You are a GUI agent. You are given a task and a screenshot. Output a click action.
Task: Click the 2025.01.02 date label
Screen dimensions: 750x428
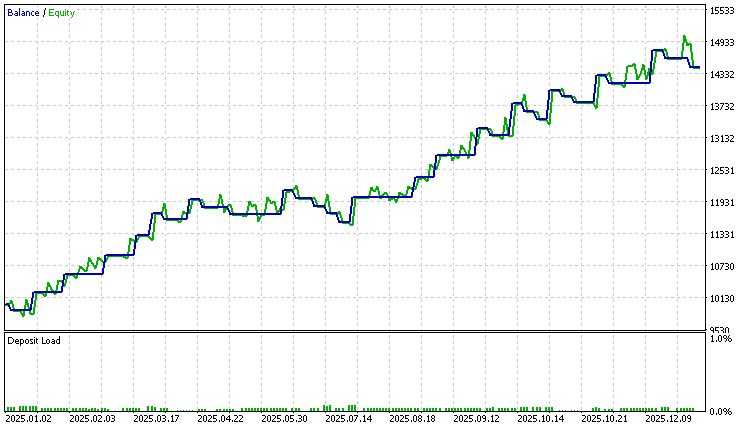coord(28,419)
